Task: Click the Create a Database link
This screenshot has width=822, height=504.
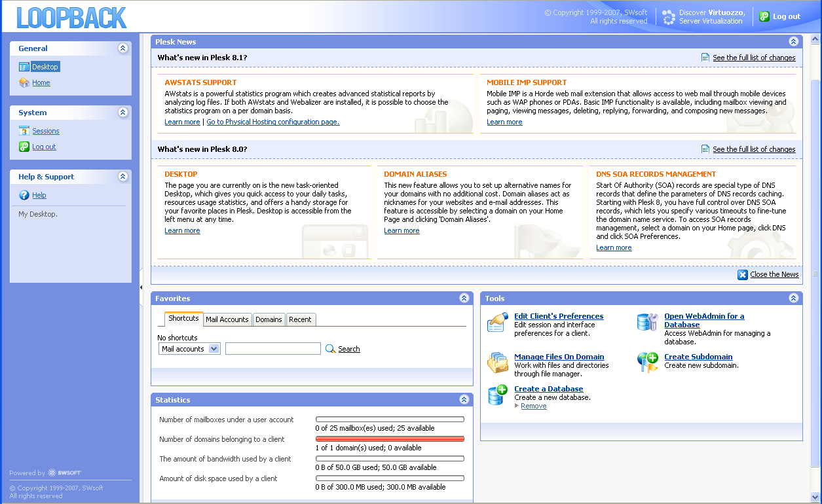Action: (x=549, y=389)
